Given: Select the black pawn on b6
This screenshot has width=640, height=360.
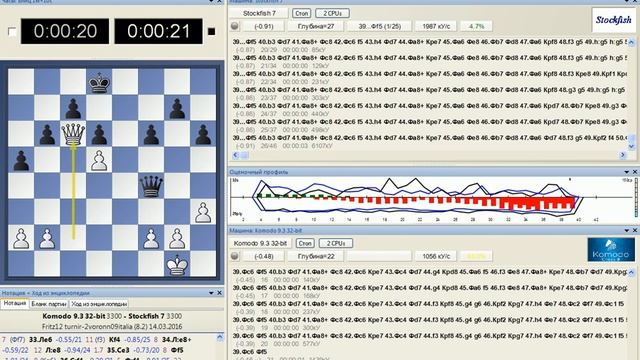Looking at the screenshot, I should pos(47,134).
